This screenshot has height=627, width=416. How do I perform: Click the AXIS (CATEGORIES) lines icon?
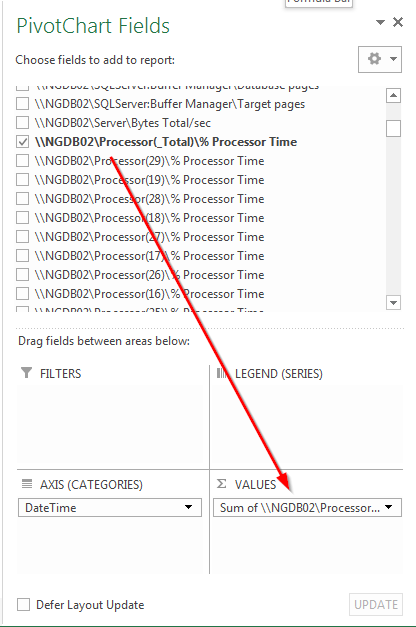[26, 484]
